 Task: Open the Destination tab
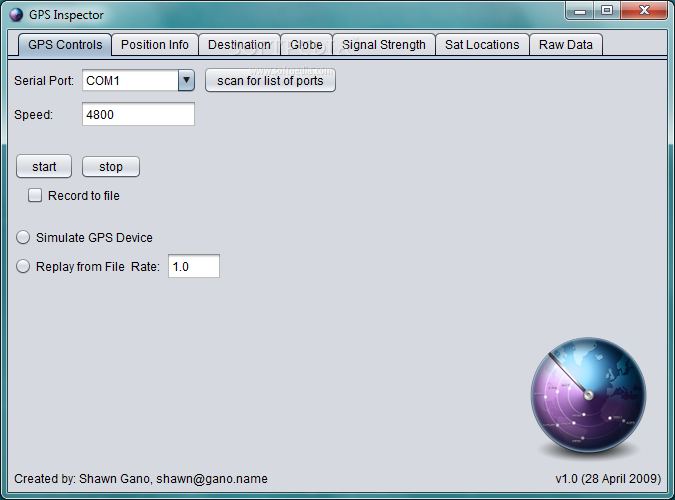[x=239, y=45]
